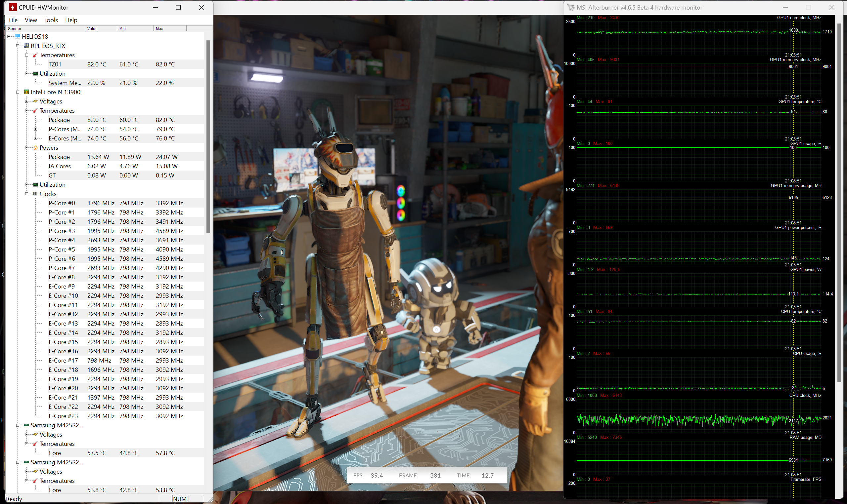
Task: Click the CPUID HWMonitor title bar logo
Action: (x=13, y=8)
